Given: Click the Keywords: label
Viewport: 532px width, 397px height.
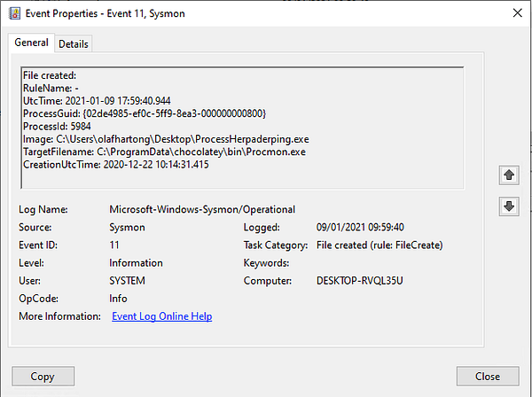Looking at the screenshot, I should (266, 263).
